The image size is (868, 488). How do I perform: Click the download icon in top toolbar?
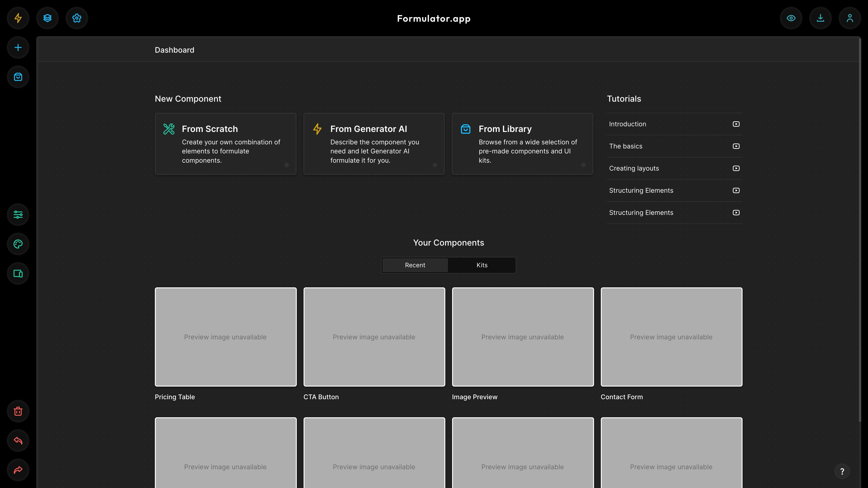(820, 18)
